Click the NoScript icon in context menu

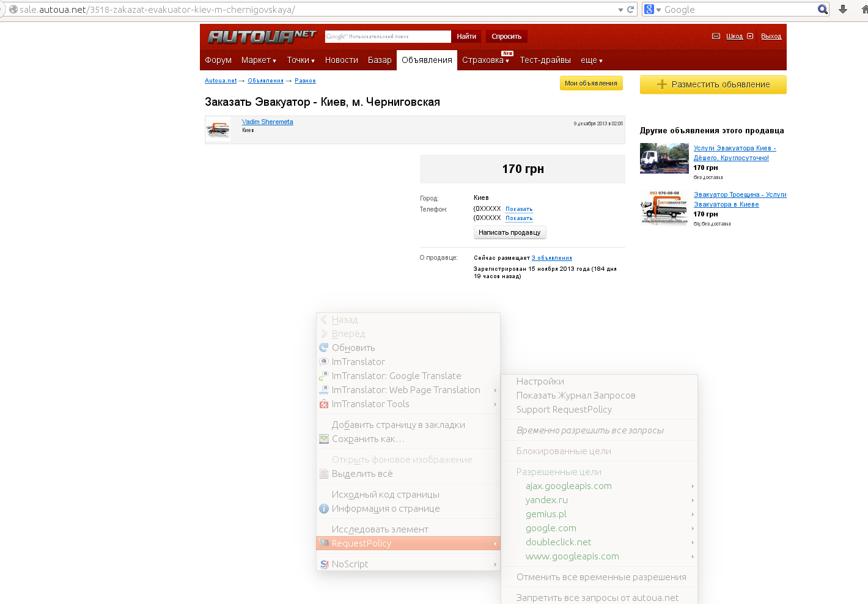pos(324,564)
